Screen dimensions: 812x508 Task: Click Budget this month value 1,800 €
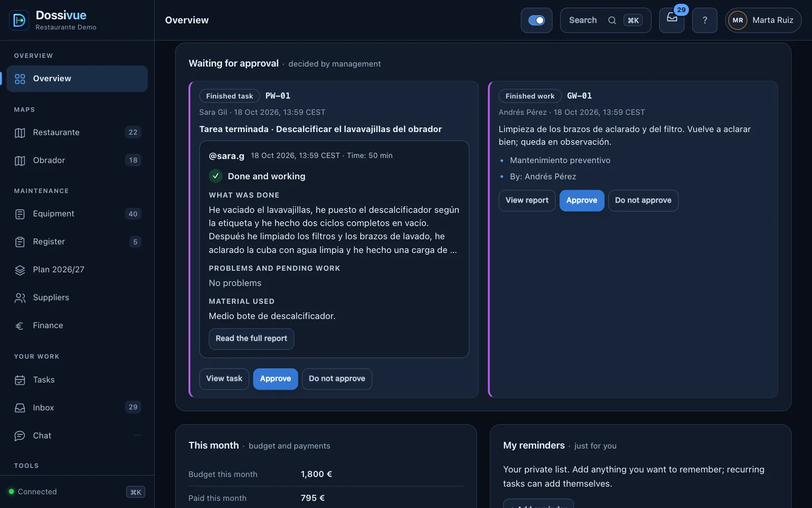[316, 474]
